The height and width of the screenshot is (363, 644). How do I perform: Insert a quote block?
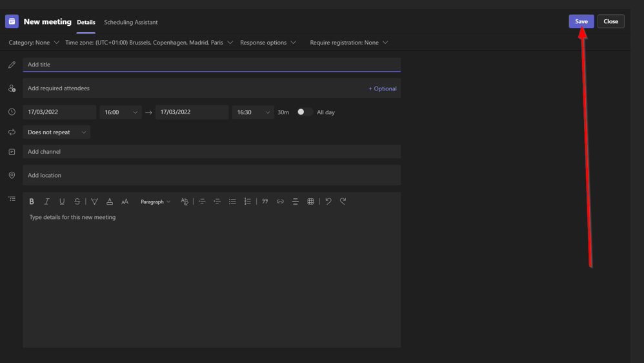click(265, 202)
